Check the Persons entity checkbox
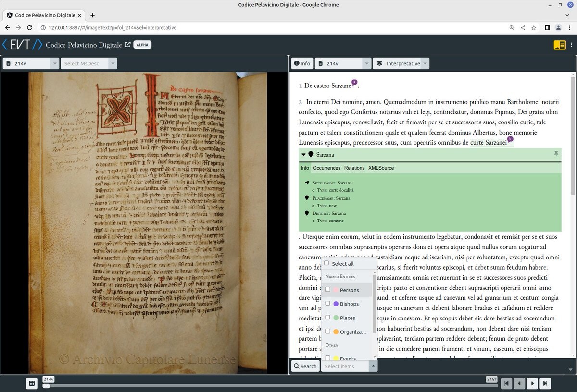This screenshot has width=577, height=392. pos(328,290)
